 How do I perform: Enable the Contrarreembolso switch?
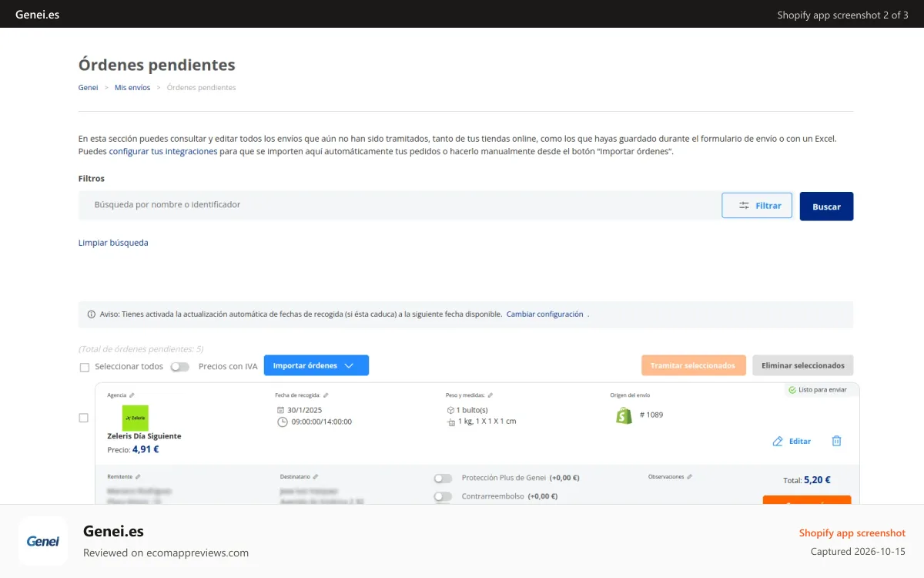coord(443,496)
